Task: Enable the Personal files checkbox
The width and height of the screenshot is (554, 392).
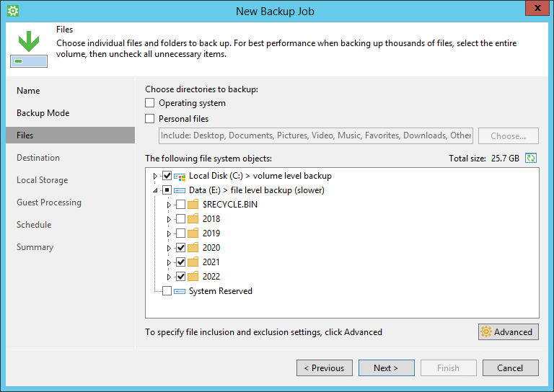Action: pyautogui.click(x=150, y=119)
